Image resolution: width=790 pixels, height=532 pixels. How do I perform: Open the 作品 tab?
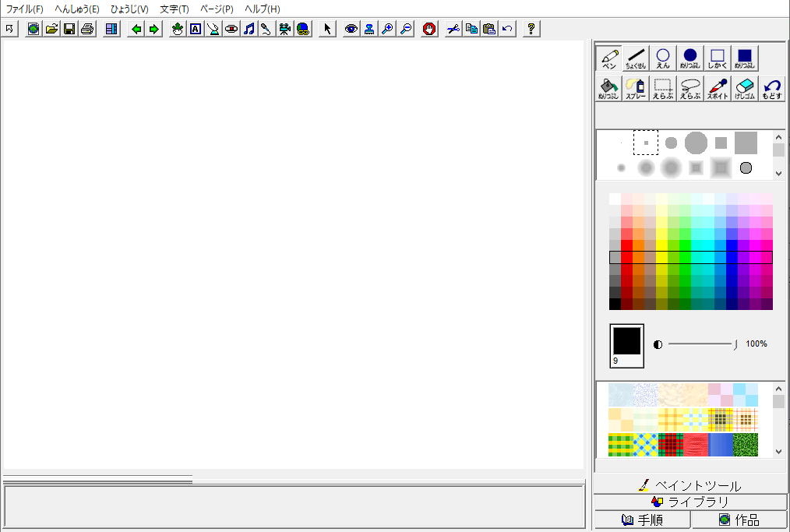(x=739, y=520)
